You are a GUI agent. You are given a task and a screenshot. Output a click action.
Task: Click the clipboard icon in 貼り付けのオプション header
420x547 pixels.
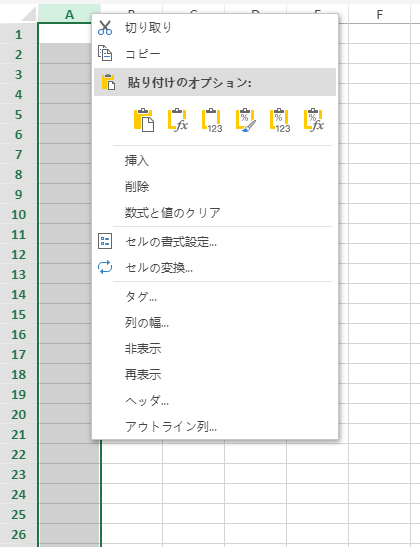[x=108, y=82]
